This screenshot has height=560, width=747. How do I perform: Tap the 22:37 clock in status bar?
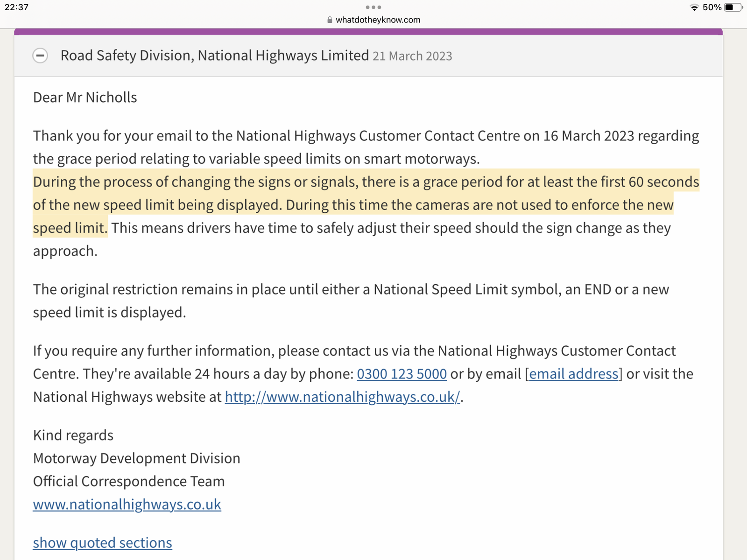[16, 7]
